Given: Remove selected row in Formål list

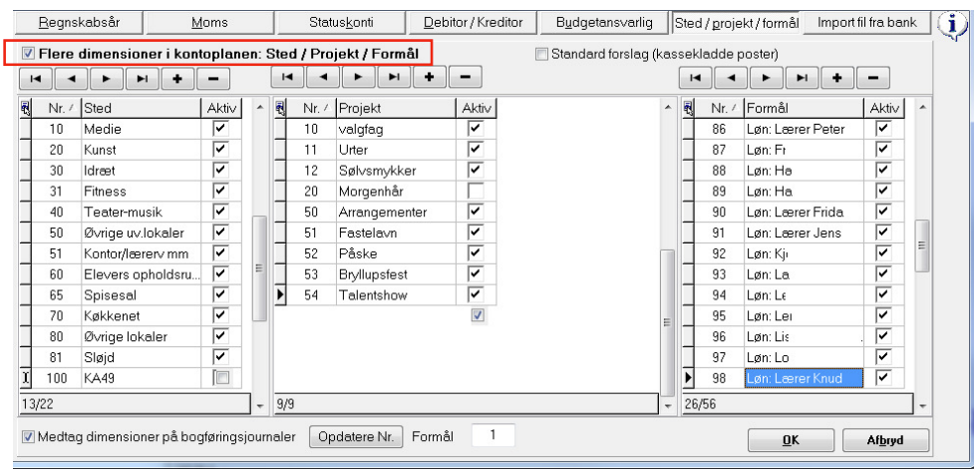Looking at the screenshot, I should click(x=872, y=77).
